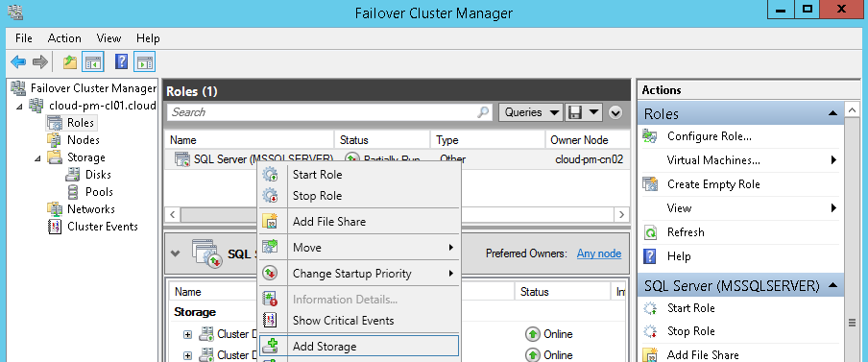The image size is (868, 362).
Task: Sort the roles list by the Owner Node column
Action: tap(588, 140)
